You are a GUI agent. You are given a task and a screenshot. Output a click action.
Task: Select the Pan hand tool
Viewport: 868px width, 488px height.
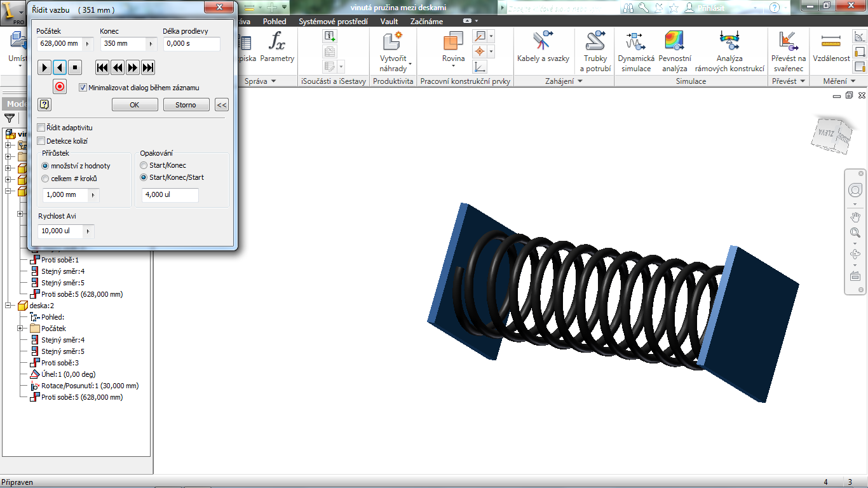(855, 217)
